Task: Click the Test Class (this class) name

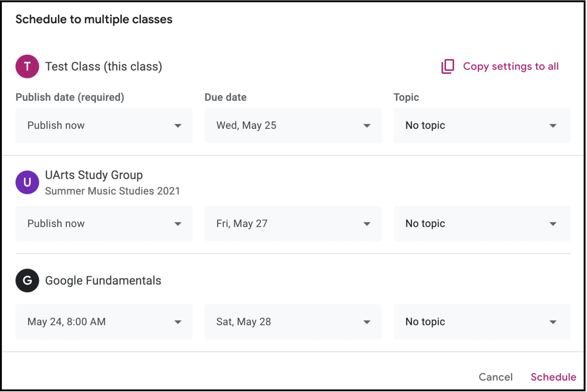Action: coord(104,66)
